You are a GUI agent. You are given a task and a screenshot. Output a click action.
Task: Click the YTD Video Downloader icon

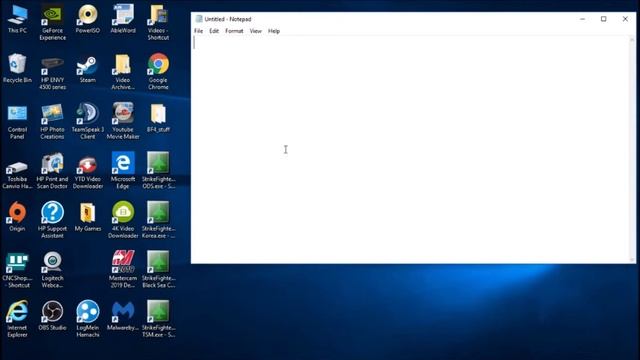[x=88, y=171]
